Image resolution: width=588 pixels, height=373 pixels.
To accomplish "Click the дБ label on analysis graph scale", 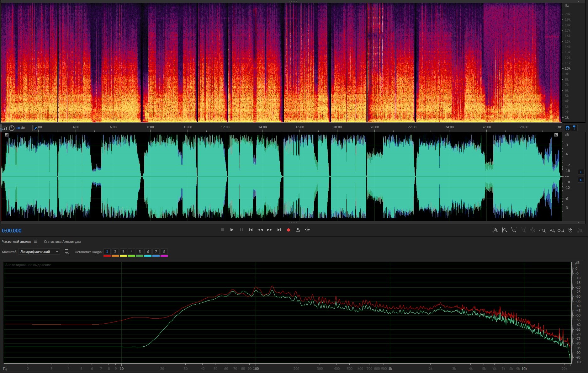I will [x=577, y=263].
